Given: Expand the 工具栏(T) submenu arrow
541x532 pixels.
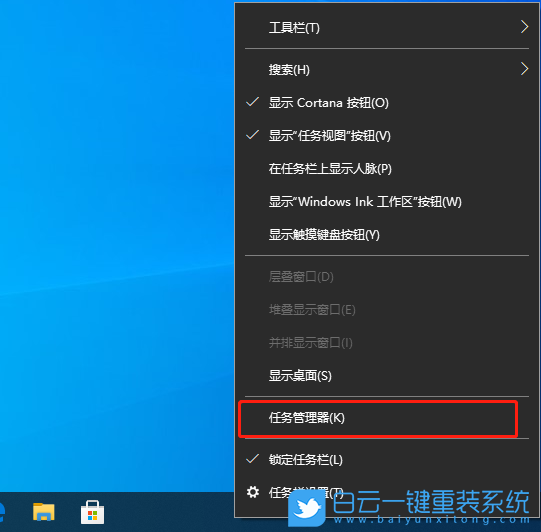Looking at the screenshot, I should pyautogui.click(x=524, y=27).
